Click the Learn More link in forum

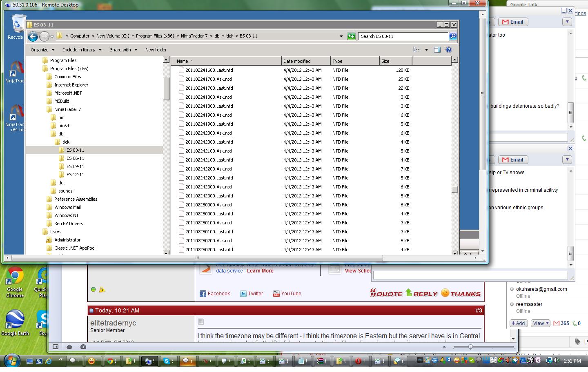click(260, 271)
